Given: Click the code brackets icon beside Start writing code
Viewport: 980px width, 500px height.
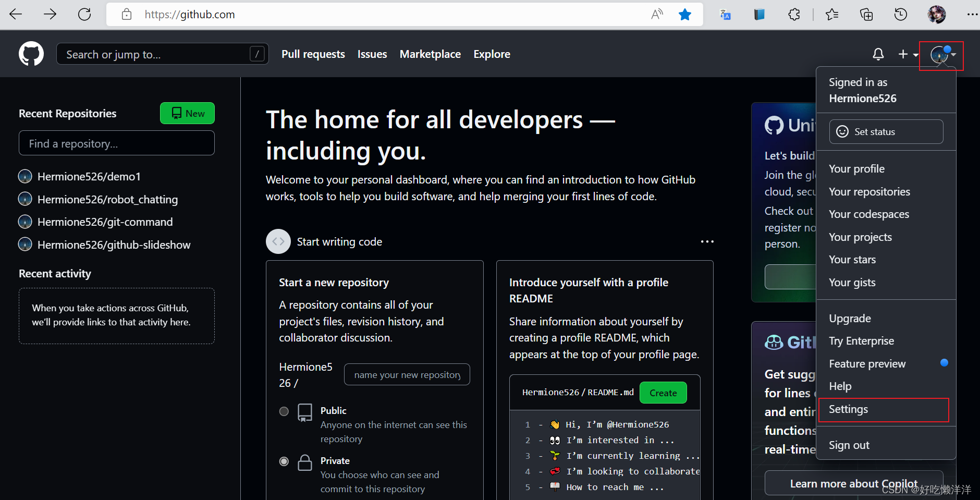Looking at the screenshot, I should click(278, 241).
